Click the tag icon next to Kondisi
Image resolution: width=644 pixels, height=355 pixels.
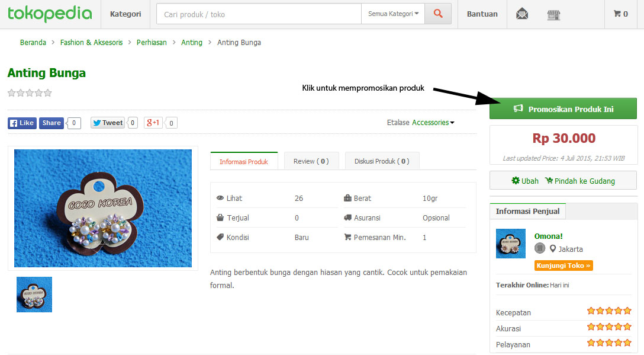point(220,237)
